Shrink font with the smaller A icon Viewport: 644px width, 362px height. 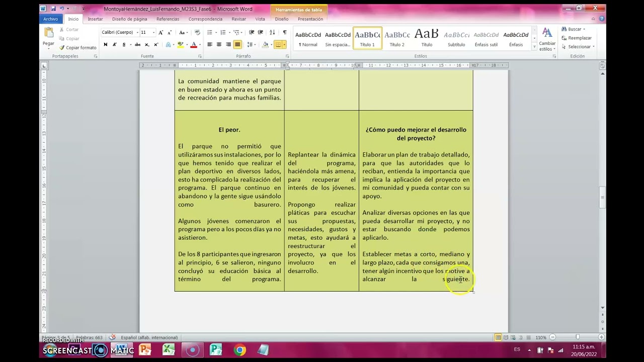[x=169, y=32]
